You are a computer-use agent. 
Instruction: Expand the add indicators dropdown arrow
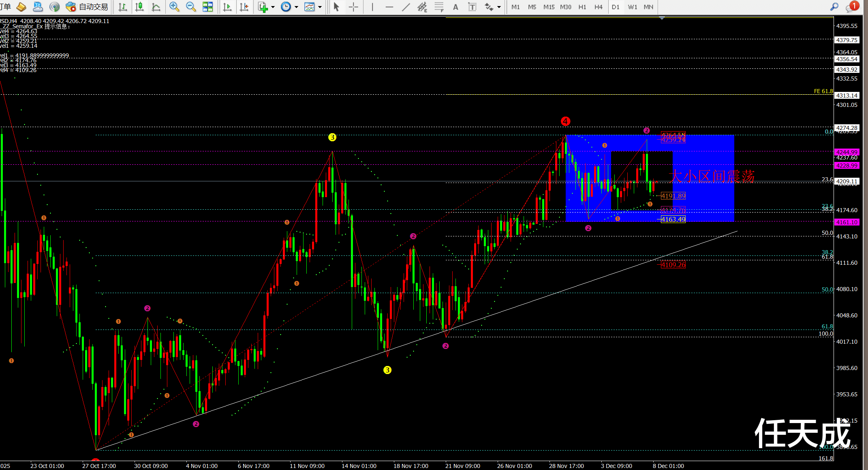point(273,7)
